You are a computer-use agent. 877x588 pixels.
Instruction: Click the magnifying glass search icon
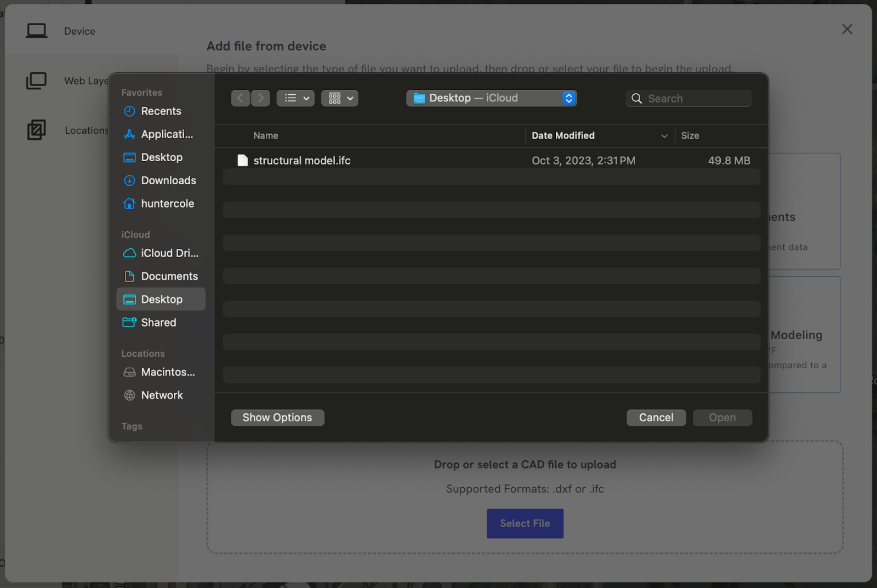(x=636, y=99)
